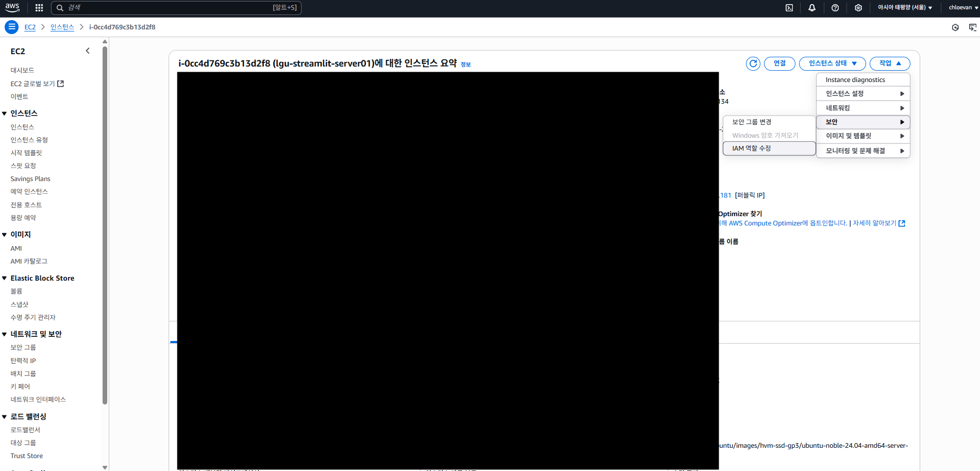This screenshot has width=980, height=471.
Task: Click the 연결 connect button
Action: (779, 63)
